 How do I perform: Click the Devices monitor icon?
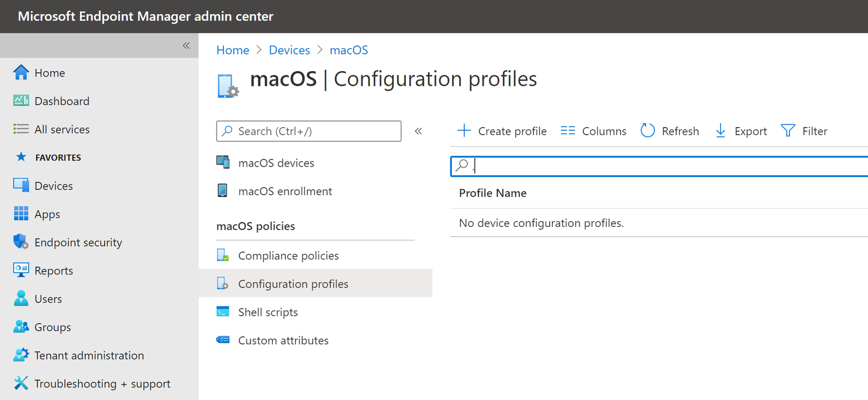click(21, 185)
